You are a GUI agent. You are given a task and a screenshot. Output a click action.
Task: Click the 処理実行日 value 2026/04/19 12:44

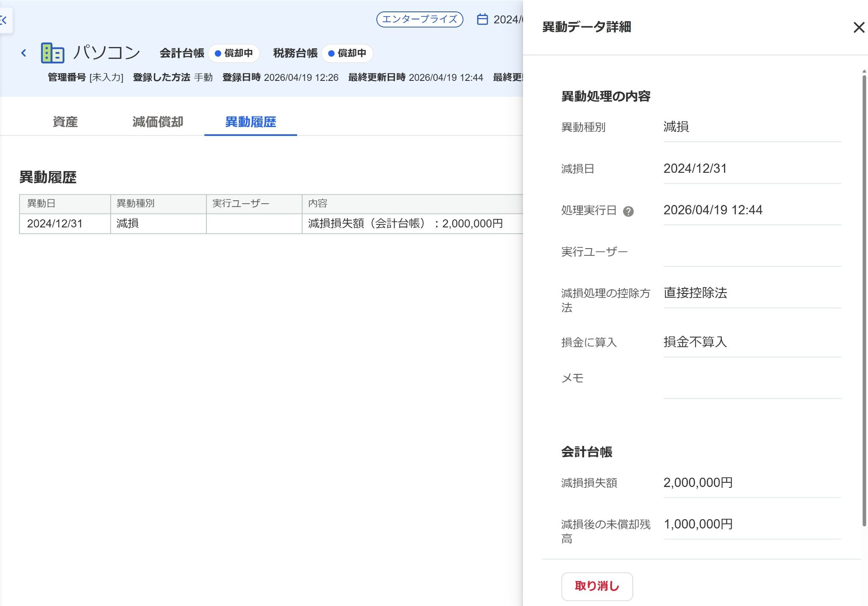[x=713, y=210]
